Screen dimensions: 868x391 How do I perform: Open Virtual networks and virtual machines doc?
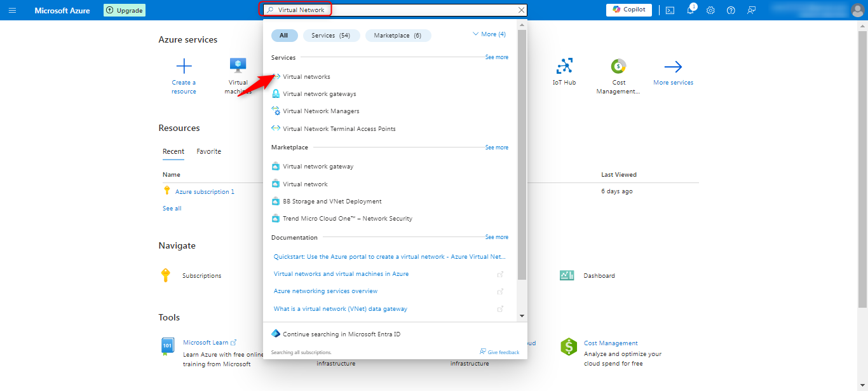[x=341, y=274]
